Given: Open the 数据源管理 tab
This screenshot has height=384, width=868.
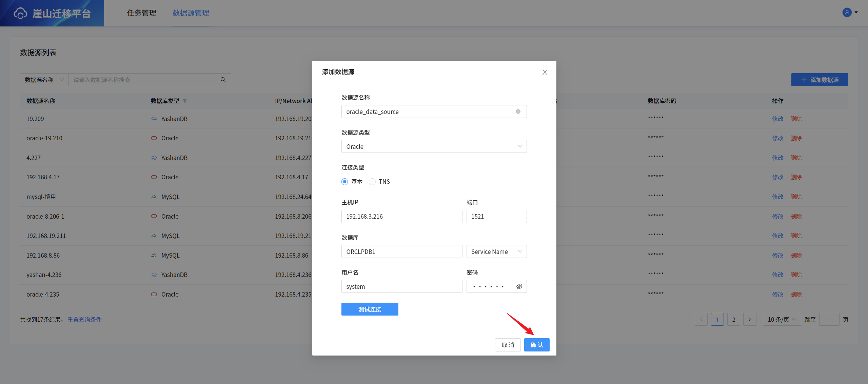Looking at the screenshot, I should (x=191, y=13).
